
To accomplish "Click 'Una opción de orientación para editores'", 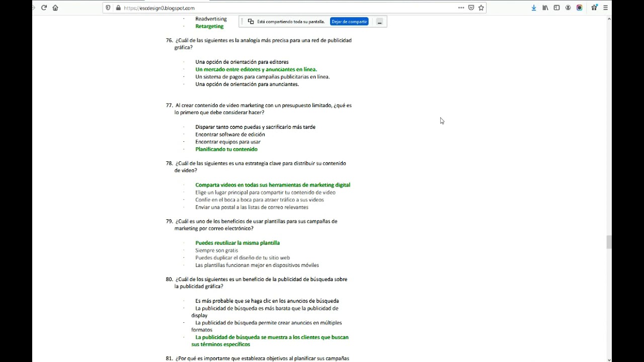I will click(x=242, y=62).
